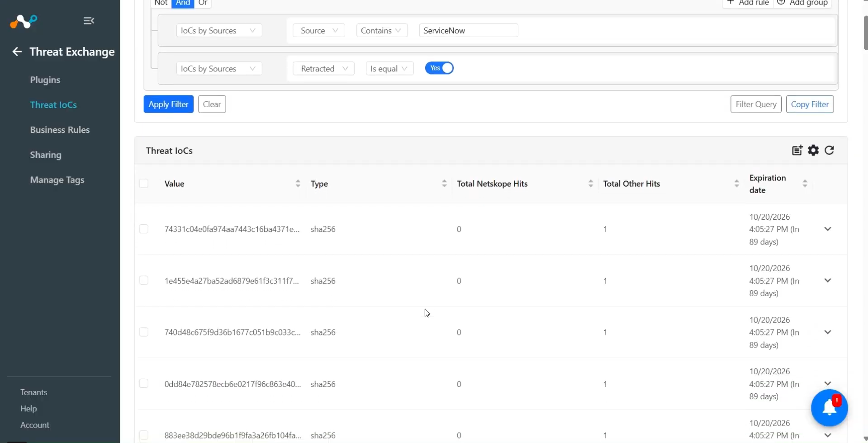The height and width of the screenshot is (443, 868).
Task: Open the Contains operator dropdown
Action: (x=382, y=30)
